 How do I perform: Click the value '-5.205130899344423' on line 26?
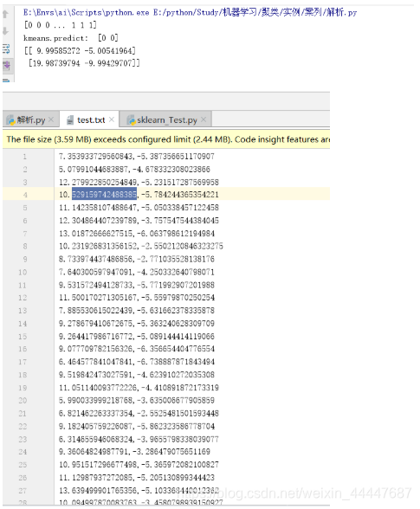pyautogui.click(x=176, y=477)
